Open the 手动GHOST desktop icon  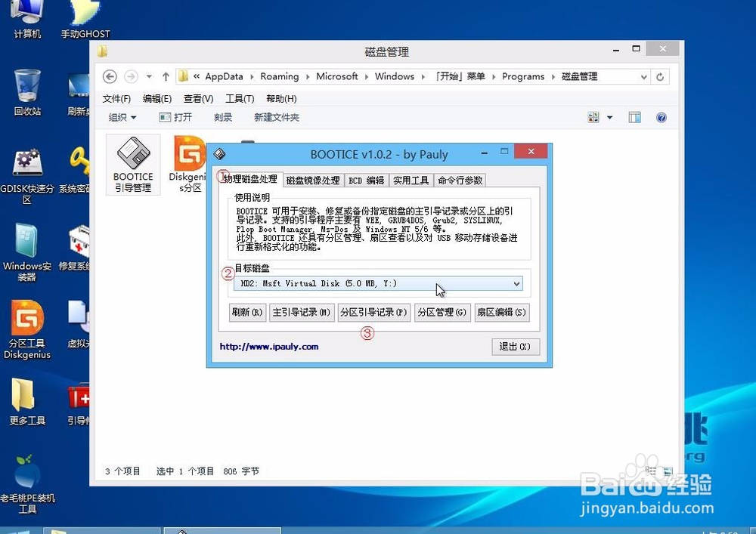[x=85, y=20]
